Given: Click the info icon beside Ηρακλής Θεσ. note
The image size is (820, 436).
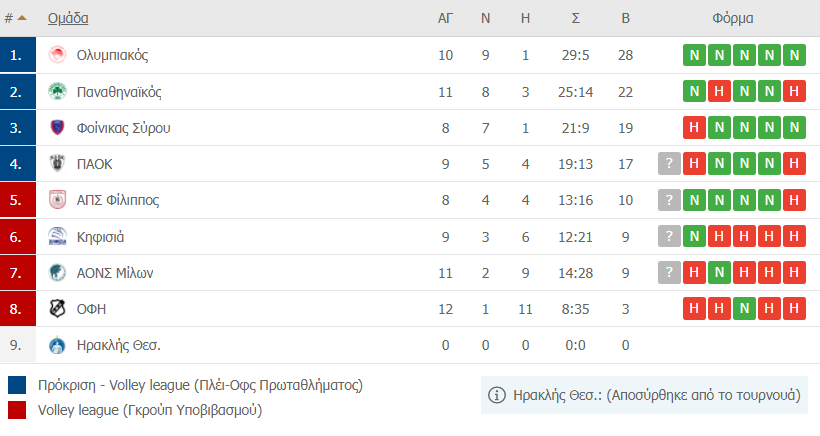Looking at the screenshot, I should (496, 395).
